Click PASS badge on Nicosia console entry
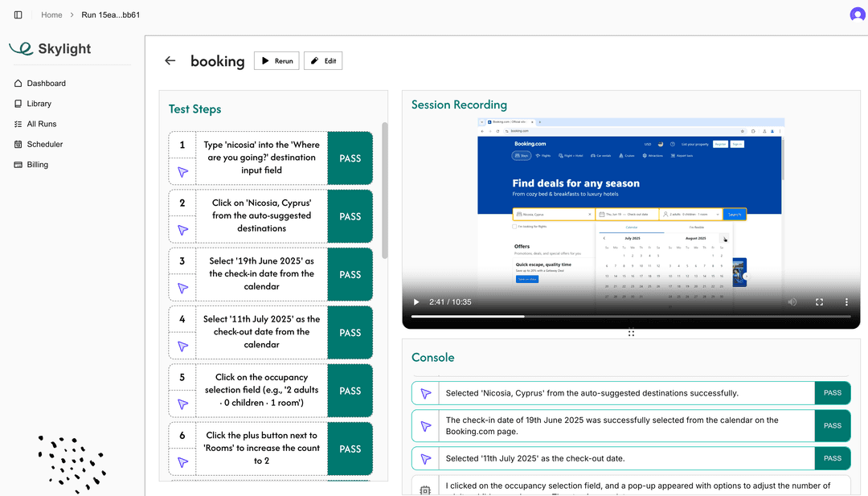The height and width of the screenshot is (496, 868). pos(833,393)
